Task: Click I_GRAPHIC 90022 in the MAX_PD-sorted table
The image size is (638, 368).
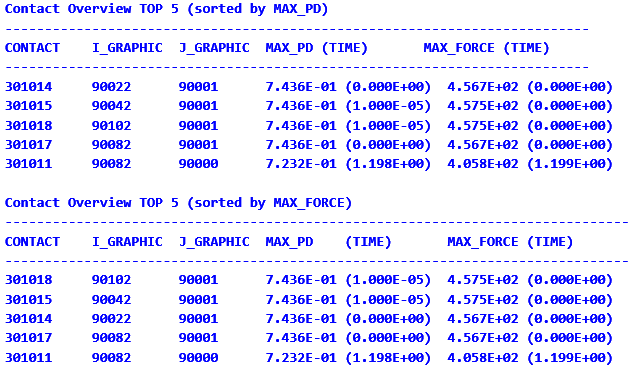Action: (111, 87)
